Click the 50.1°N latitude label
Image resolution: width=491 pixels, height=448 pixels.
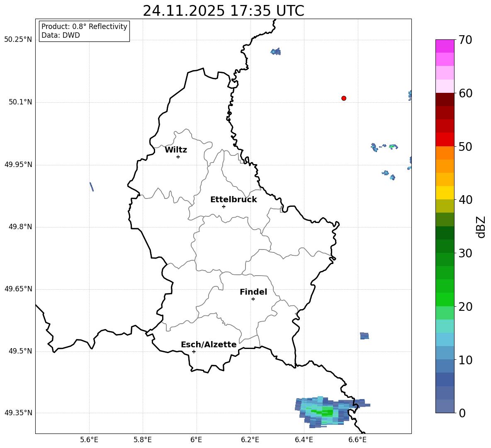point(20,102)
